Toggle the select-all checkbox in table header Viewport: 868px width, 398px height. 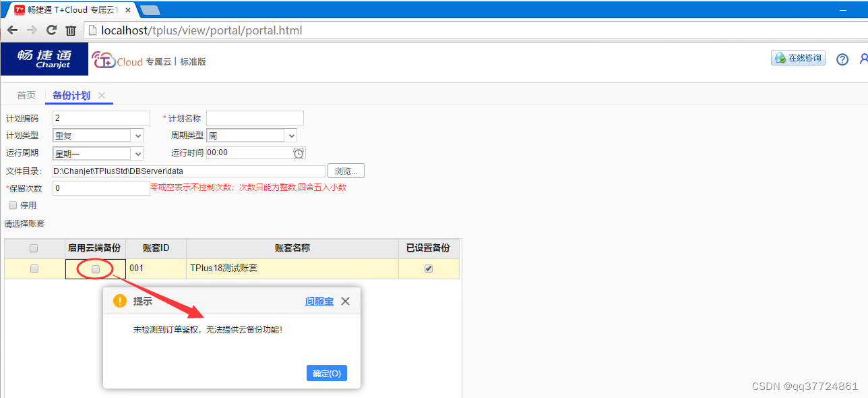click(x=33, y=248)
